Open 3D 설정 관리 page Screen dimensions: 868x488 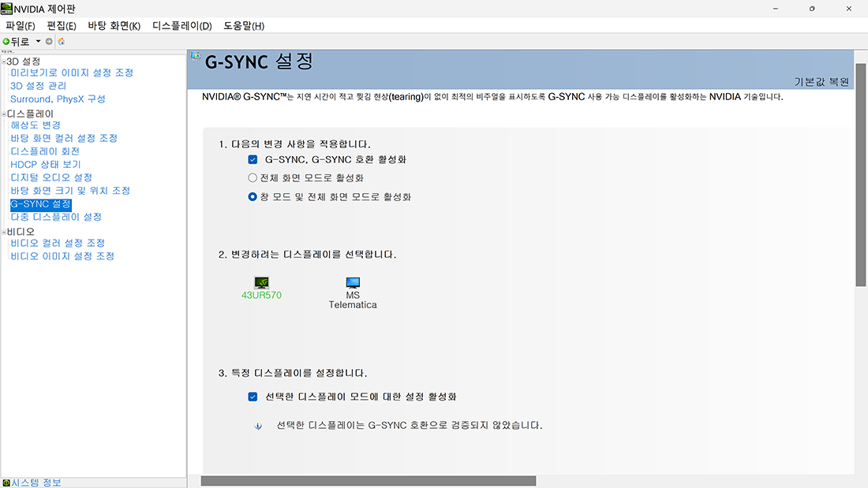point(38,86)
